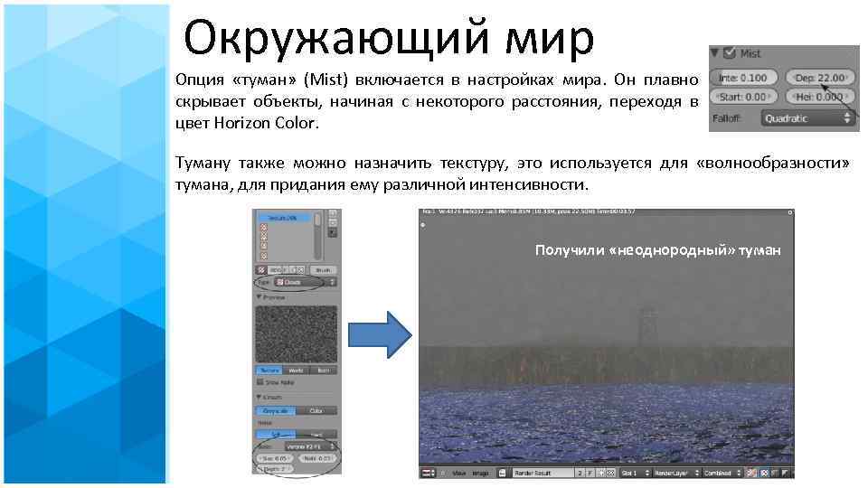
Task: Move texture slot up arrow button
Action: [332, 213]
